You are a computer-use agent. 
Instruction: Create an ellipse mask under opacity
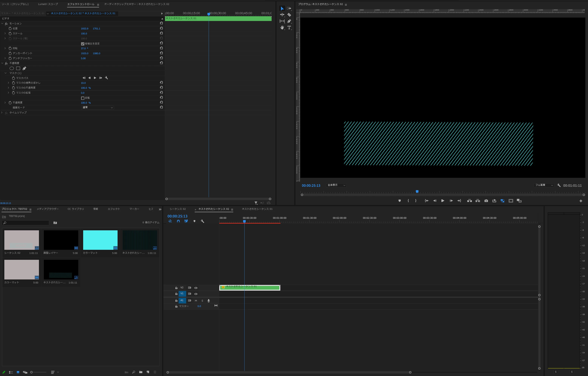coord(12,68)
